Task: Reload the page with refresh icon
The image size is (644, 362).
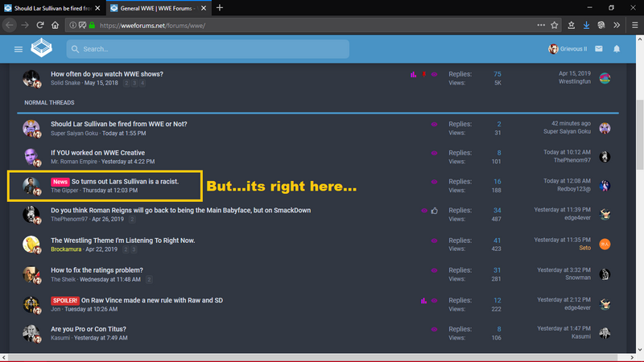Action: click(x=39, y=25)
